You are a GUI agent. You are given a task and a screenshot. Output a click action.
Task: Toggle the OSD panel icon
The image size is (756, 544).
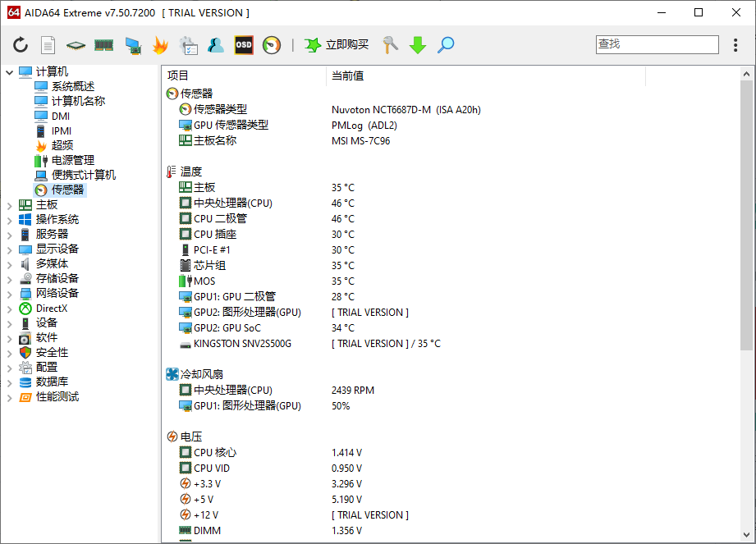pyautogui.click(x=244, y=45)
